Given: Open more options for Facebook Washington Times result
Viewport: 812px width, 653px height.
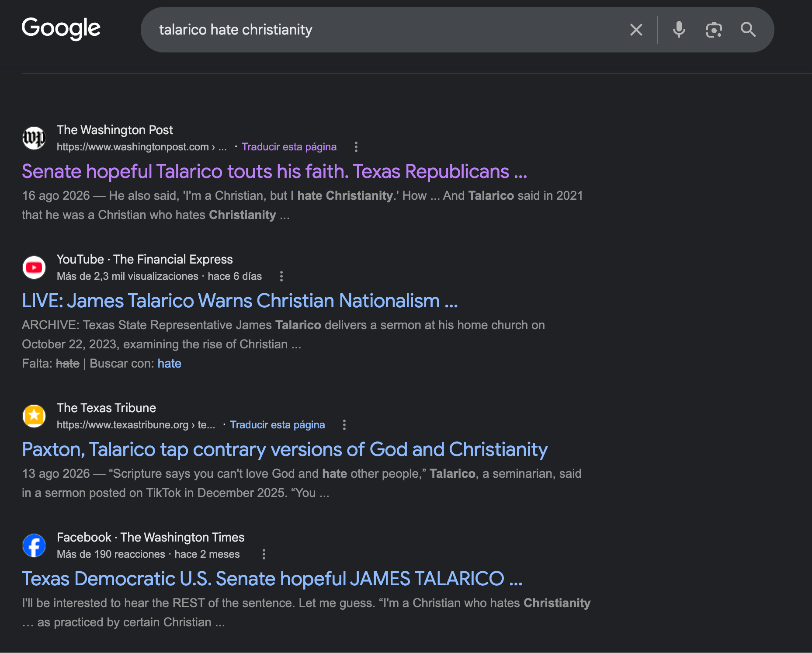Looking at the screenshot, I should pyautogui.click(x=264, y=554).
